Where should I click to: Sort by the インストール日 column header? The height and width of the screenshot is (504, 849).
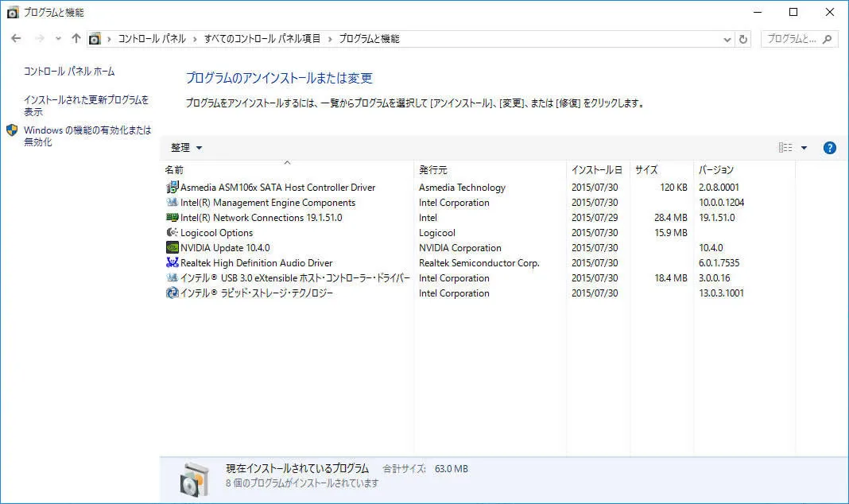coord(599,170)
